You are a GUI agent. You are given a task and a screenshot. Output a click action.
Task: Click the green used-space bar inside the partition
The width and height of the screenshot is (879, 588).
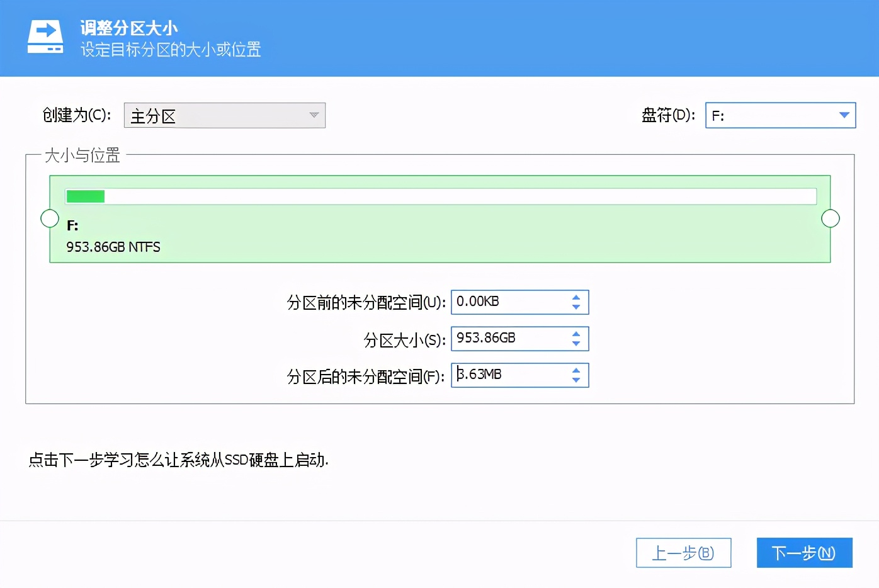click(x=85, y=196)
